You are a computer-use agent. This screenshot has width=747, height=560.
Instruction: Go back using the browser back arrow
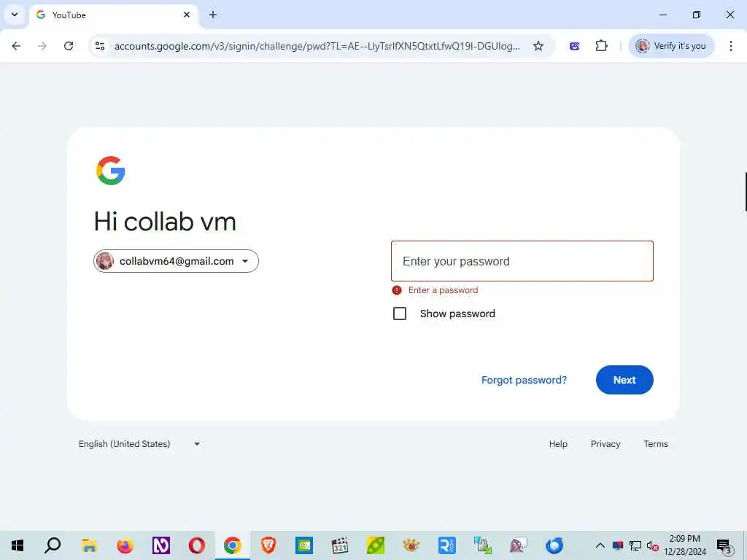16,46
